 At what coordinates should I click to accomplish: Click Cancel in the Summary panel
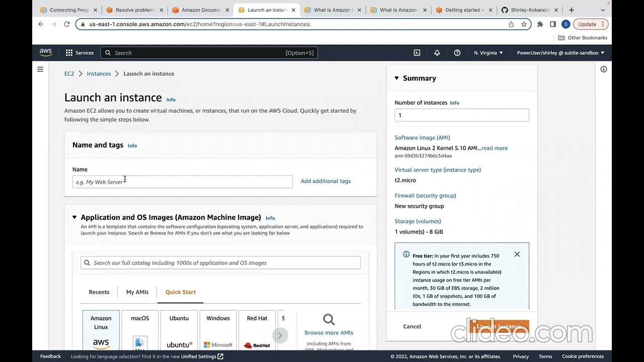(412, 326)
